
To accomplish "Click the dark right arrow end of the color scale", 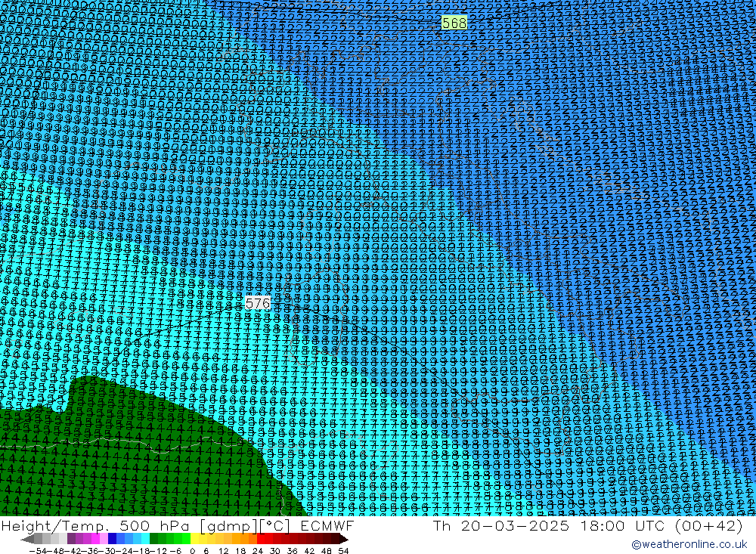I will click(x=344, y=539).
